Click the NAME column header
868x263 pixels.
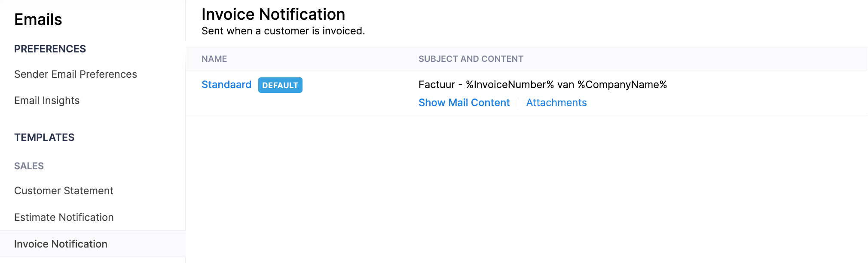(x=214, y=59)
